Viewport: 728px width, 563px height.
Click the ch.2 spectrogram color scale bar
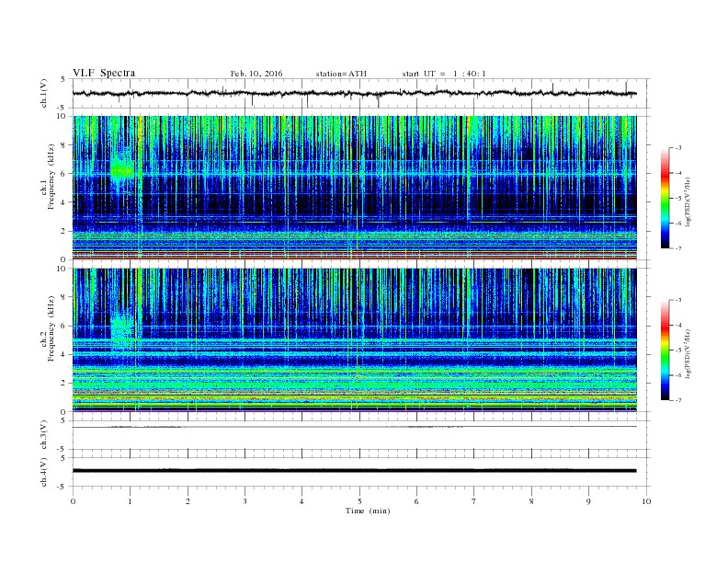(665, 350)
